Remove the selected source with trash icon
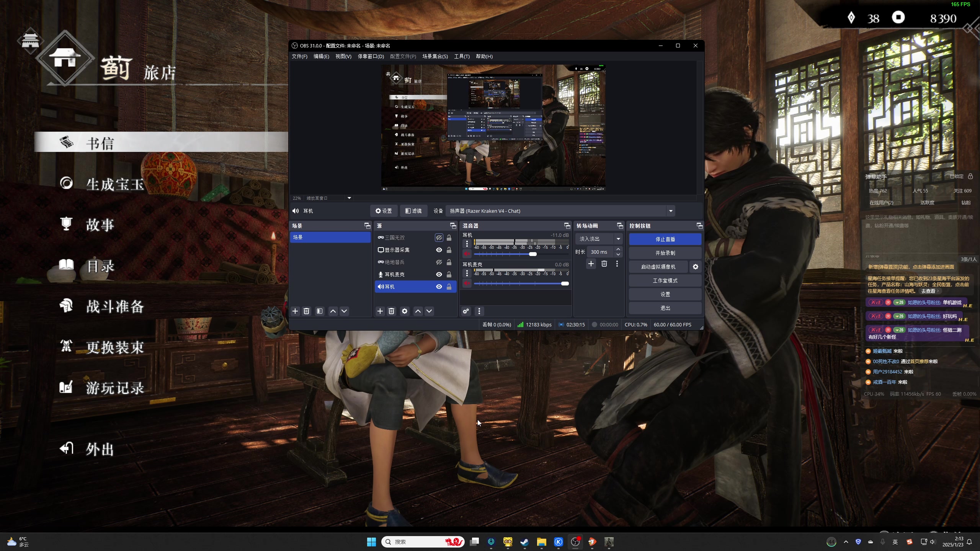980x551 pixels. click(391, 311)
